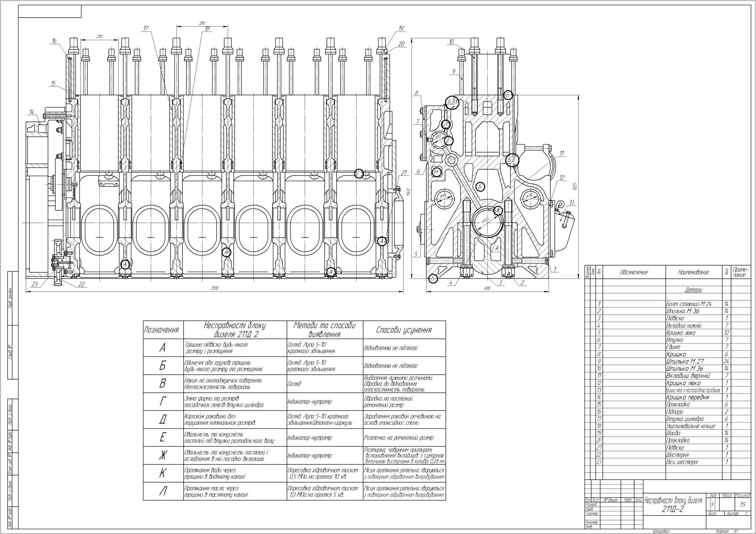Select the 285 dimension text at top
This screenshot has width=756, height=534.
[x=202, y=23]
